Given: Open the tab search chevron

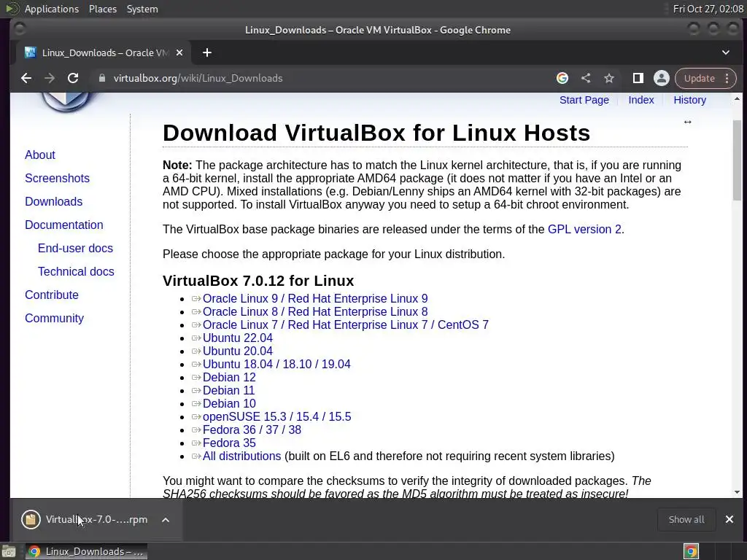Looking at the screenshot, I should tap(726, 52).
